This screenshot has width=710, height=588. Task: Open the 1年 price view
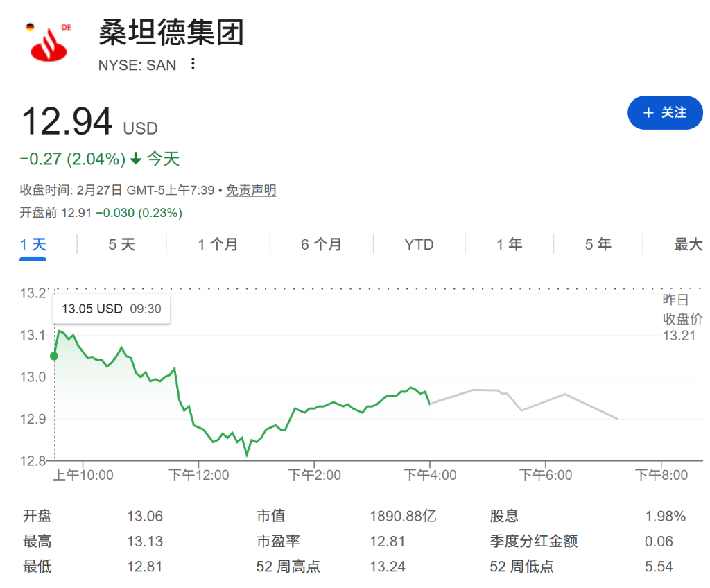pyautogui.click(x=509, y=244)
